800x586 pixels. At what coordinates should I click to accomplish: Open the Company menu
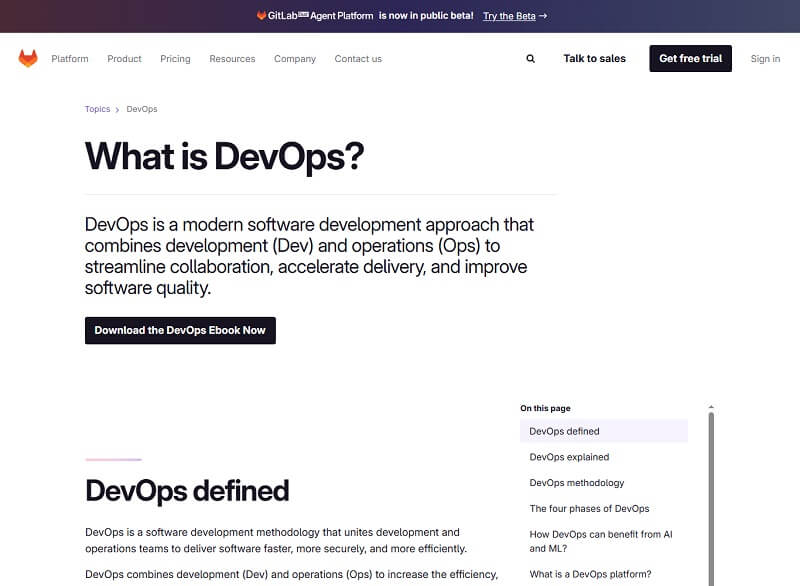point(295,59)
